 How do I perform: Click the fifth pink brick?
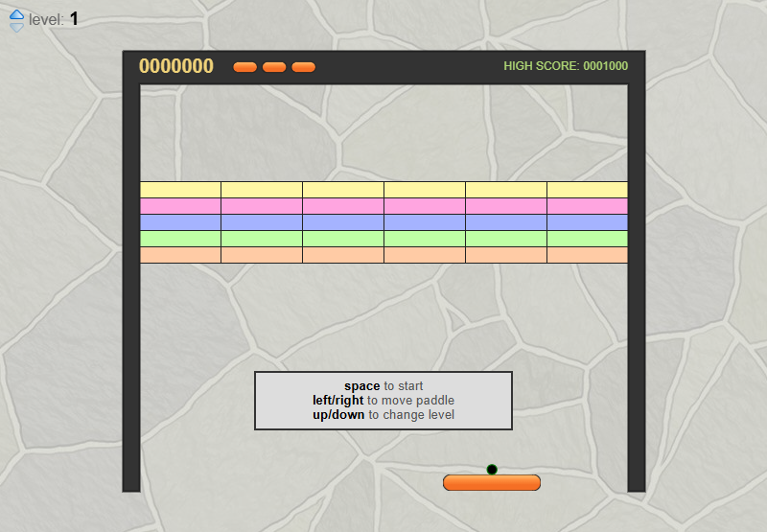pos(506,206)
